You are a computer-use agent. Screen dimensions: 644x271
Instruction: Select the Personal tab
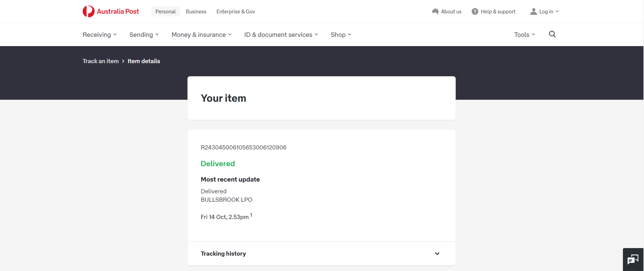tap(165, 11)
